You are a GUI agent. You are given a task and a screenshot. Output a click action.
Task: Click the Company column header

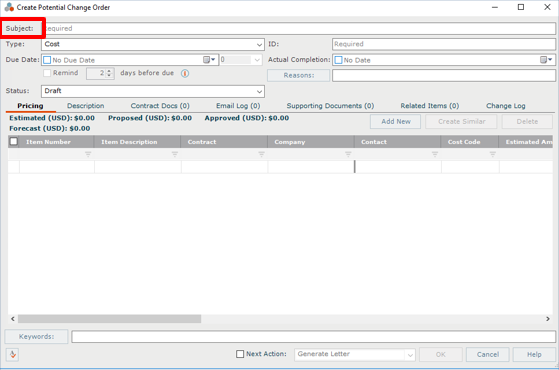tap(311, 142)
